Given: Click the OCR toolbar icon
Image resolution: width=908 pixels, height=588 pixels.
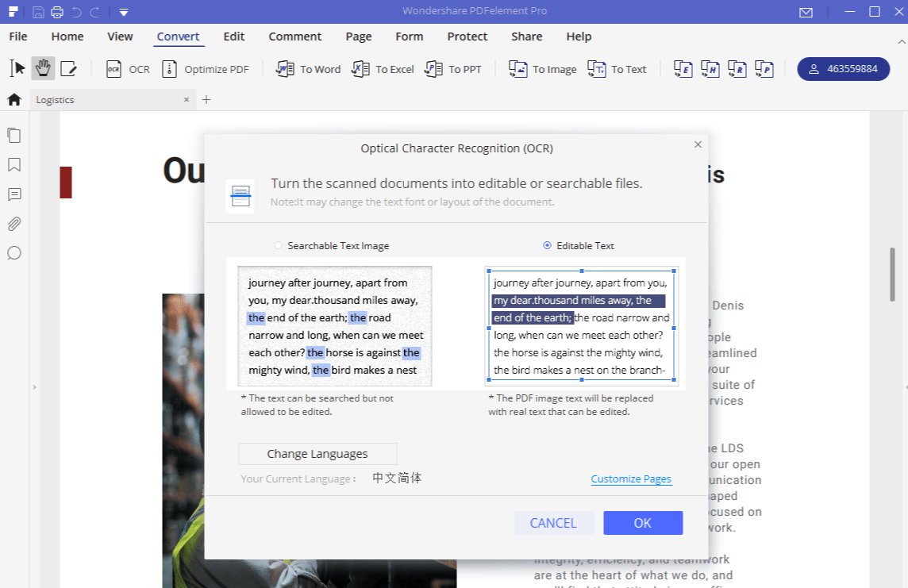Looking at the screenshot, I should coord(128,69).
